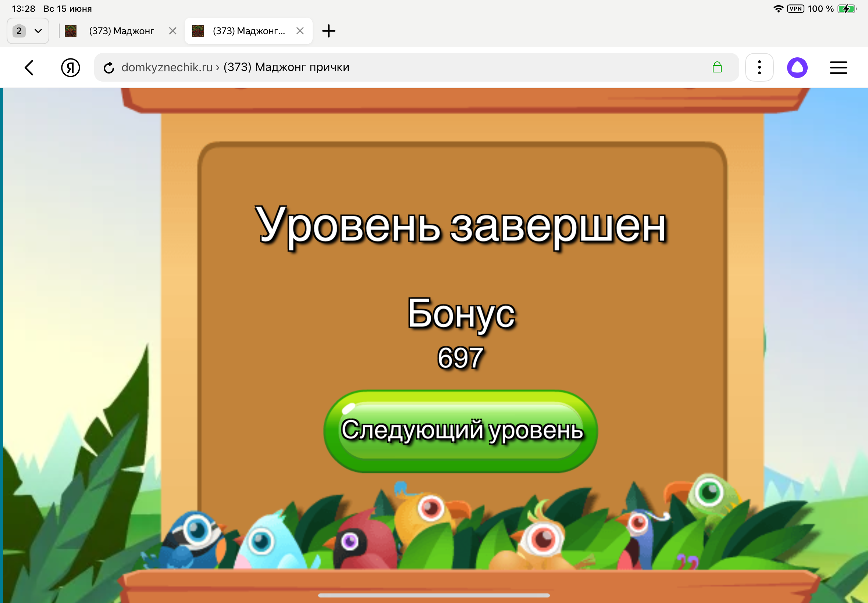Select the active (373) Маджонг… tab
Screen dimensions: 868x603
[x=248, y=31]
